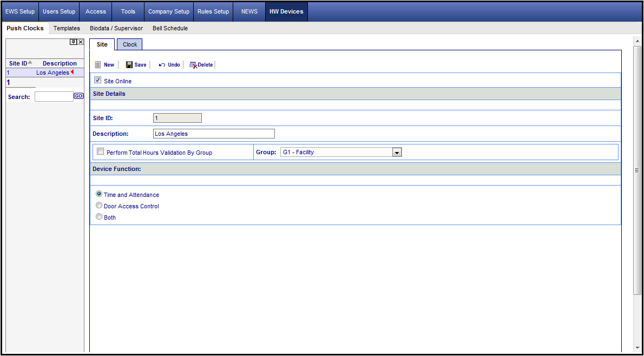This screenshot has width=644, height=356.
Task: Open the Tools menu
Action: coord(128,11)
